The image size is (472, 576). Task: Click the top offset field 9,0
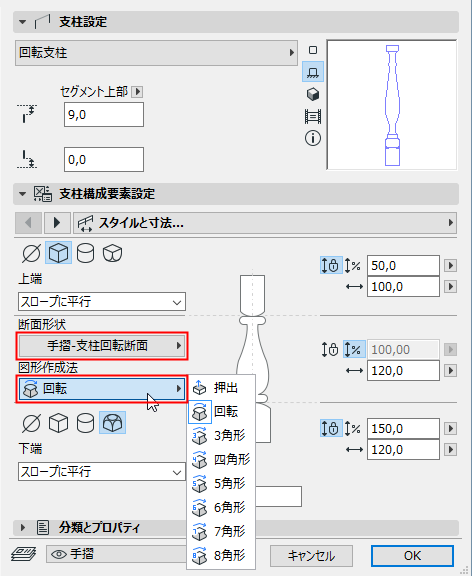[x=104, y=115]
